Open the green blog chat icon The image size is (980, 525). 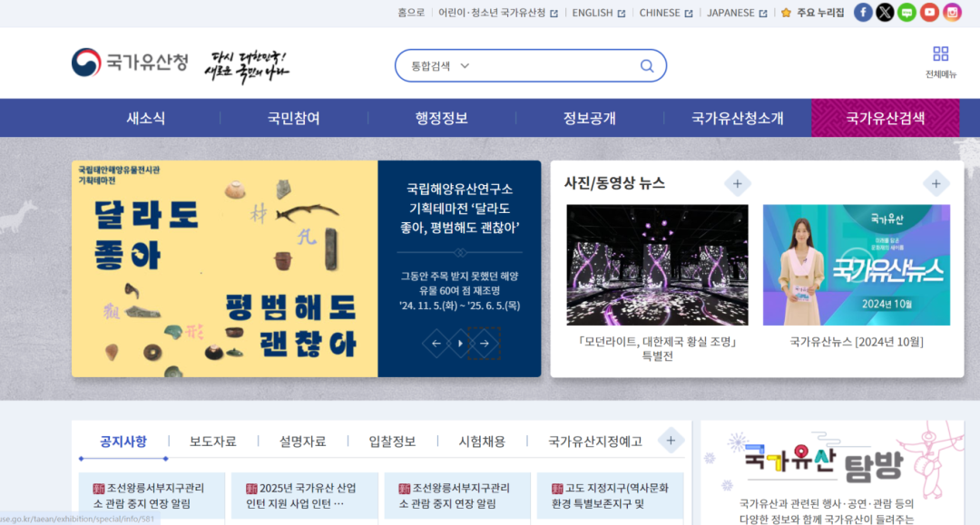[x=906, y=13]
